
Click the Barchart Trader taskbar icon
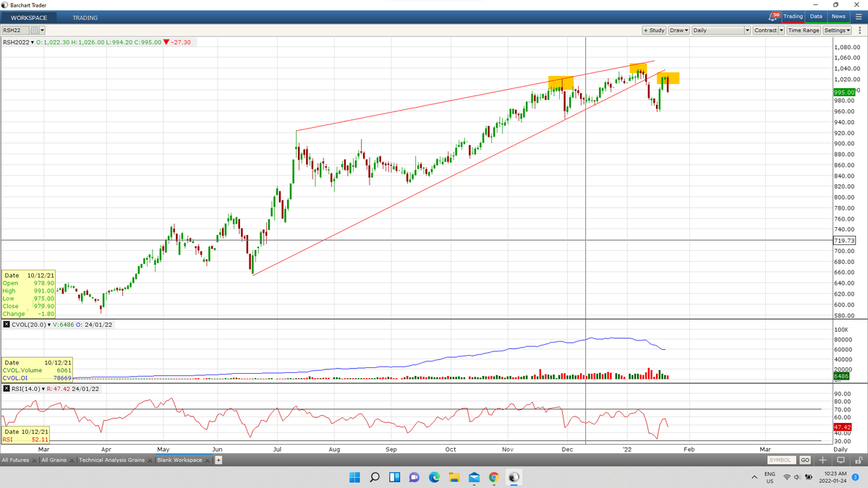[513, 477]
